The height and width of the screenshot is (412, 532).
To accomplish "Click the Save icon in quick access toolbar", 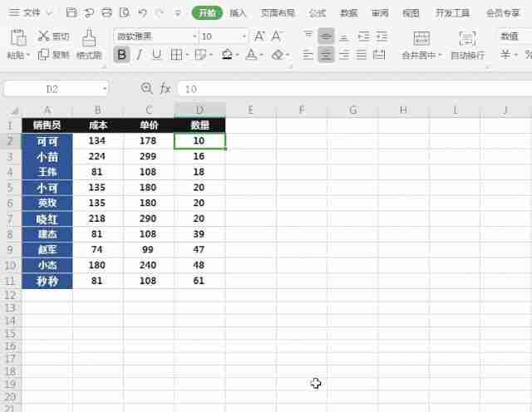I will coord(71,13).
